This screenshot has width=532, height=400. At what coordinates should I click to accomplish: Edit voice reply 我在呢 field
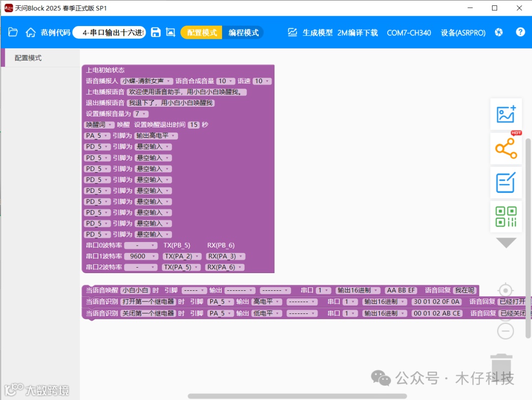click(465, 290)
